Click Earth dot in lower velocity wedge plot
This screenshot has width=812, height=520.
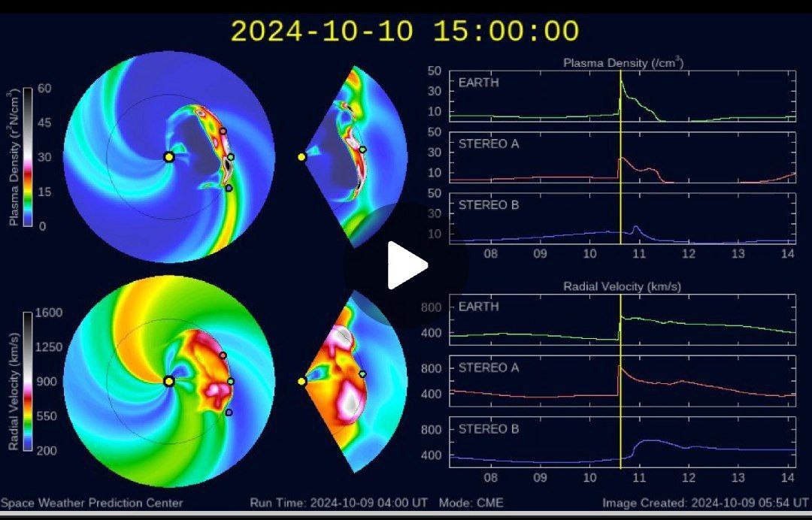362,373
